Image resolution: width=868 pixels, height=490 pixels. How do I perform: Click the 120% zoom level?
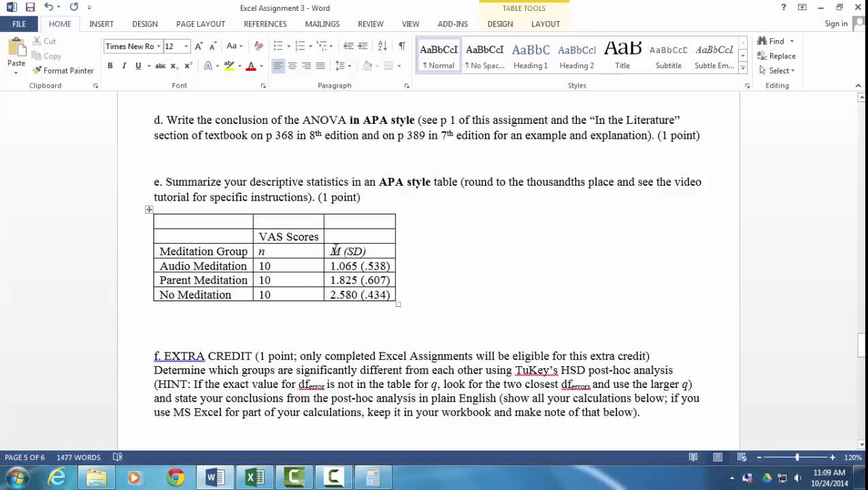click(853, 457)
